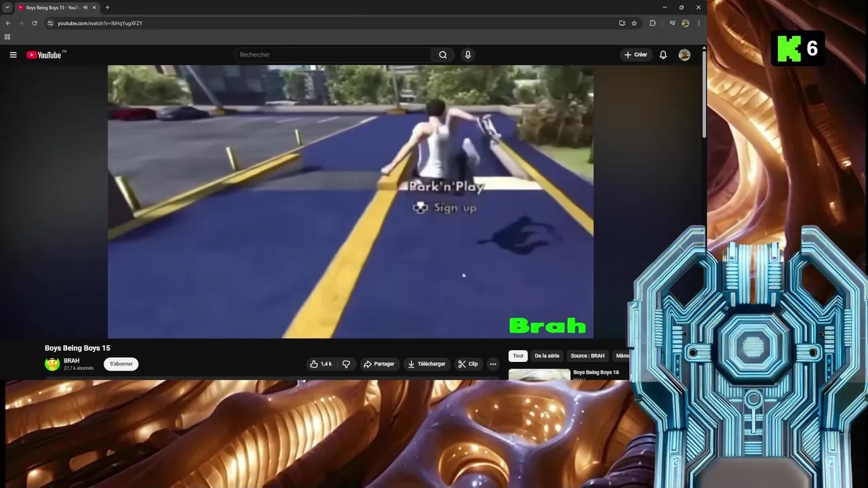Open the BRAH channel name link

[x=71, y=361]
